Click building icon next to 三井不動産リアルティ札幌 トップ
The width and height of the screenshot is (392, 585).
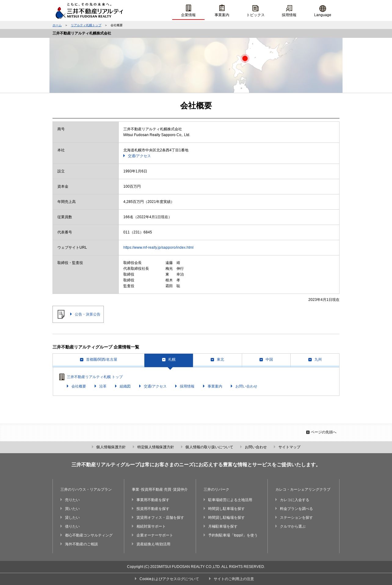pos(62,377)
